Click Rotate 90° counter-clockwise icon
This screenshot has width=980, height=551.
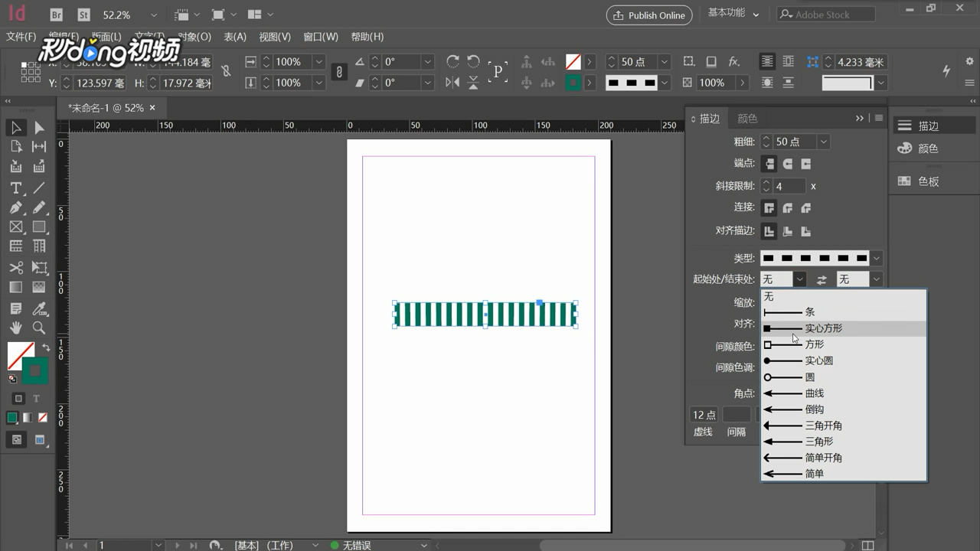(473, 62)
